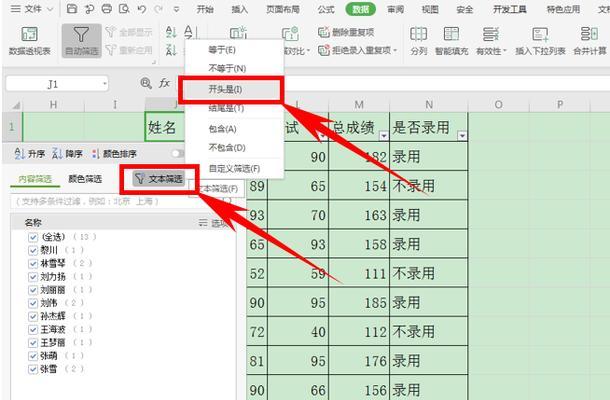Click the filter search input box
Screen dimensions: 610x400
coord(110,202)
